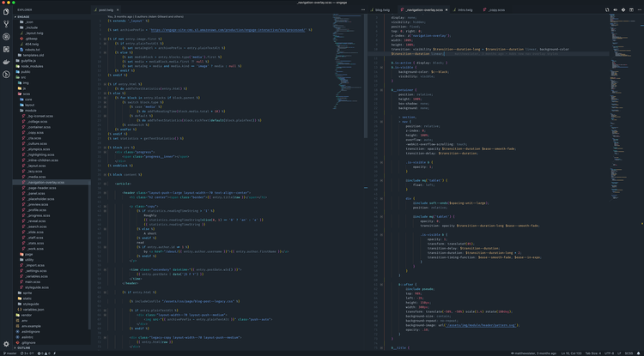Close the post.twig tab
The height and width of the screenshot is (356, 644).
click(x=118, y=9)
